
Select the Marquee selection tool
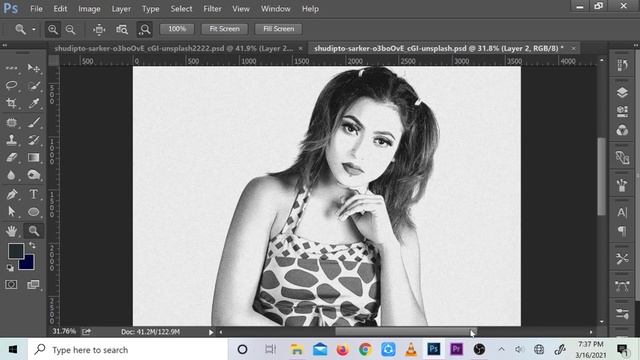(11, 68)
